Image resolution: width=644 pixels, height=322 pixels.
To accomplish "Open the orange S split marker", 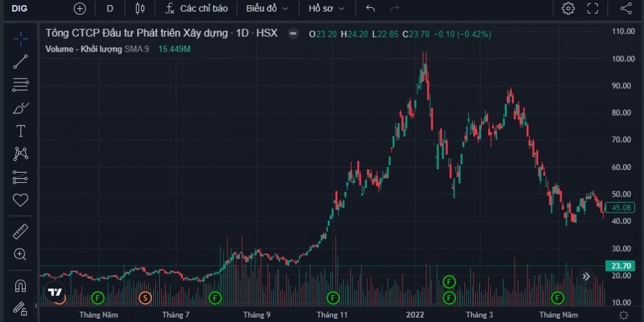I will [x=145, y=298].
